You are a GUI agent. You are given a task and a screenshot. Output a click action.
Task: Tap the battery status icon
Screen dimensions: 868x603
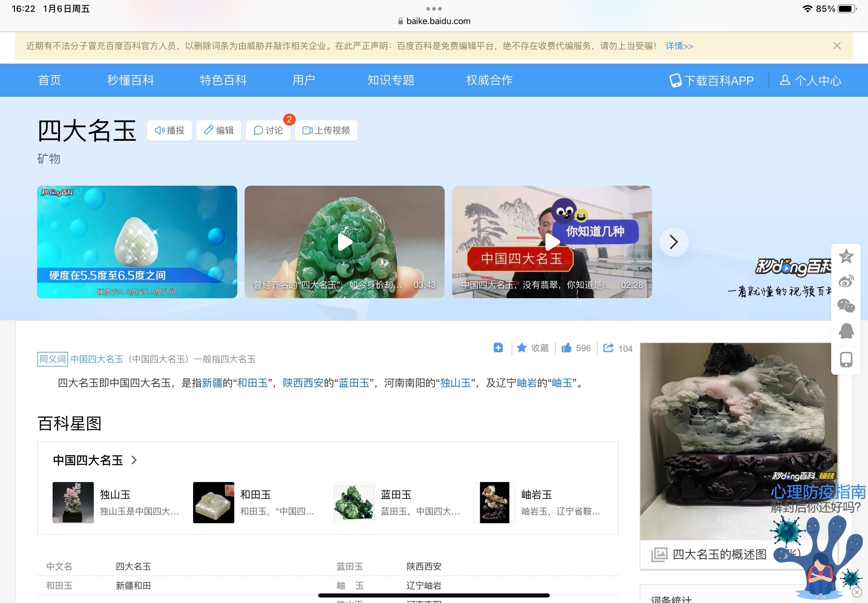pos(847,9)
